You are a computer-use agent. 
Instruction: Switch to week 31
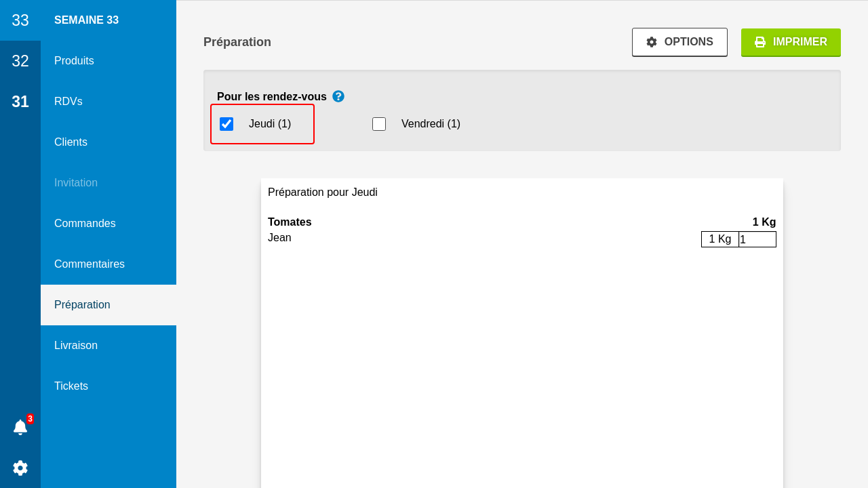coord(20,102)
